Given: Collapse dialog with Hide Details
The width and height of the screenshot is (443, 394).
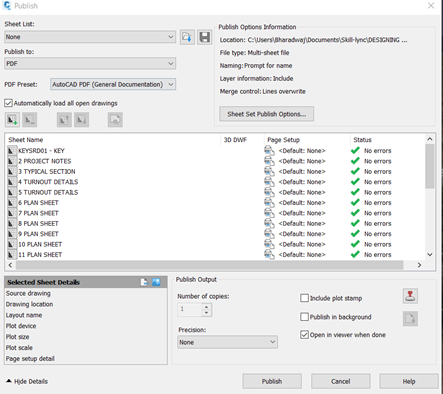Looking at the screenshot, I should (27, 381).
